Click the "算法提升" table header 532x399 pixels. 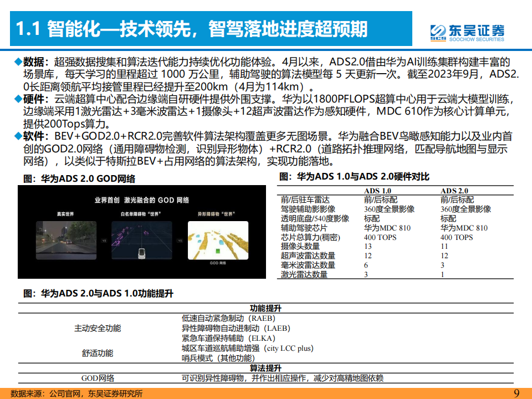tap(265, 368)
